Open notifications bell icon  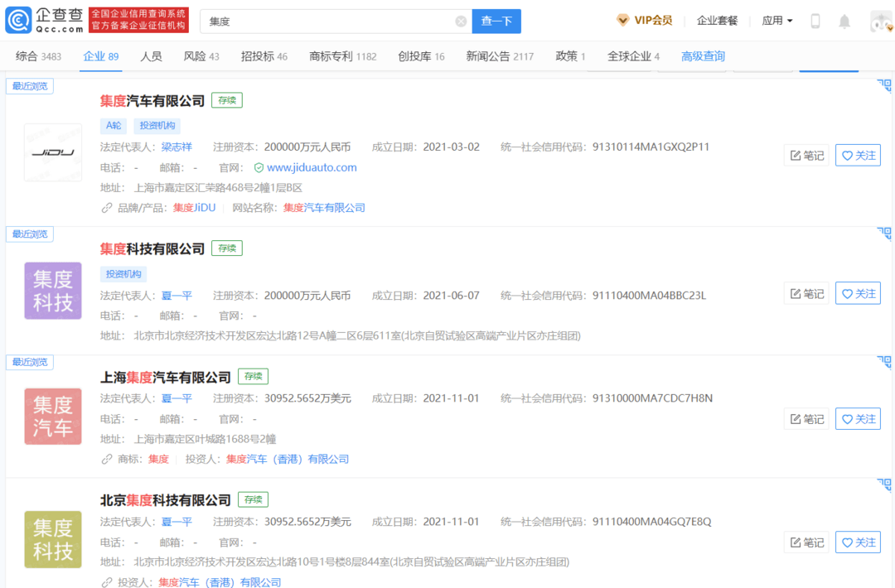[x=844, y=22]
